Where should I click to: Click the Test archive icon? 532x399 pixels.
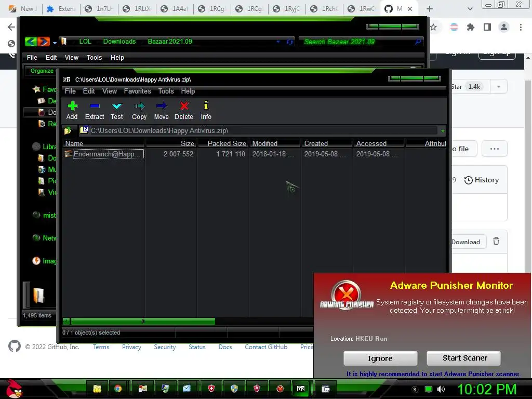(117, 110)
